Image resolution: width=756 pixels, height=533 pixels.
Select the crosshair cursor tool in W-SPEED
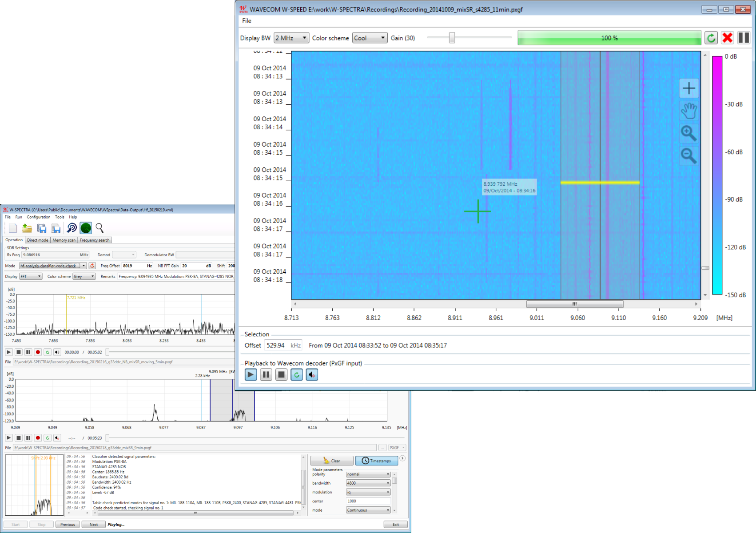[689, 88]
